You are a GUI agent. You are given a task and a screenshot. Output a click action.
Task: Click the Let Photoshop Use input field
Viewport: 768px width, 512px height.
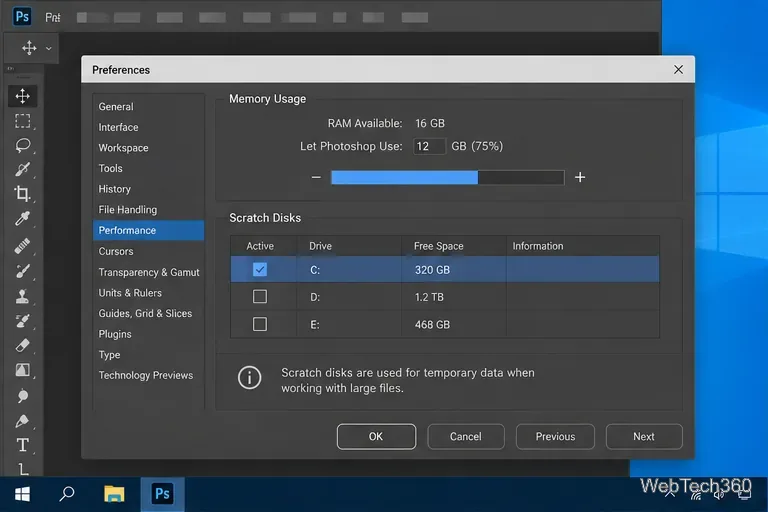tap(429, 146)
